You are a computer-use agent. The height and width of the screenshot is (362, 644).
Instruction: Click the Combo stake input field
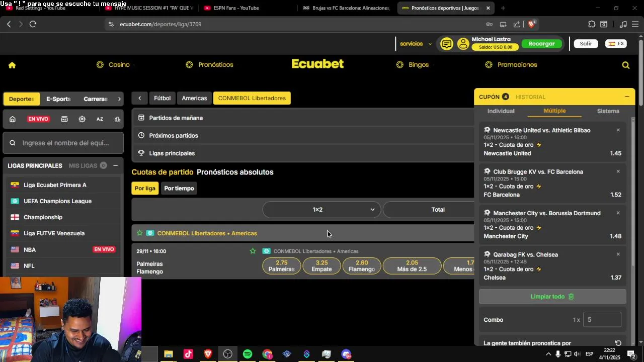(x=602, y=320)
